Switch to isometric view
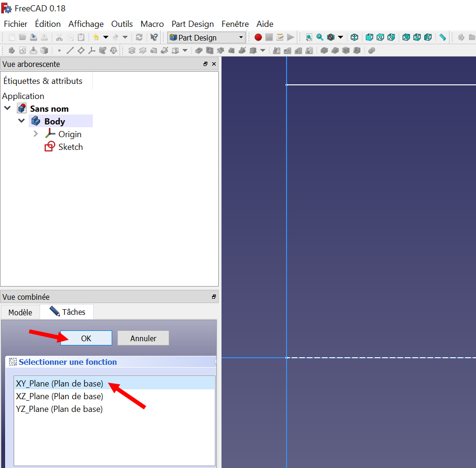Image resolution: width=476 pixels, height=468 pixels. (x=354, y=37)
